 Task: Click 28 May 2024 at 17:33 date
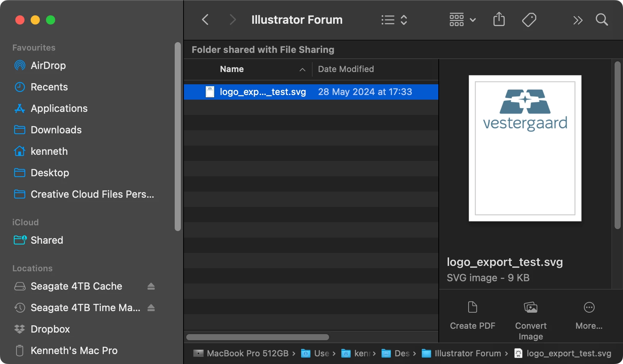coord(365,92)
